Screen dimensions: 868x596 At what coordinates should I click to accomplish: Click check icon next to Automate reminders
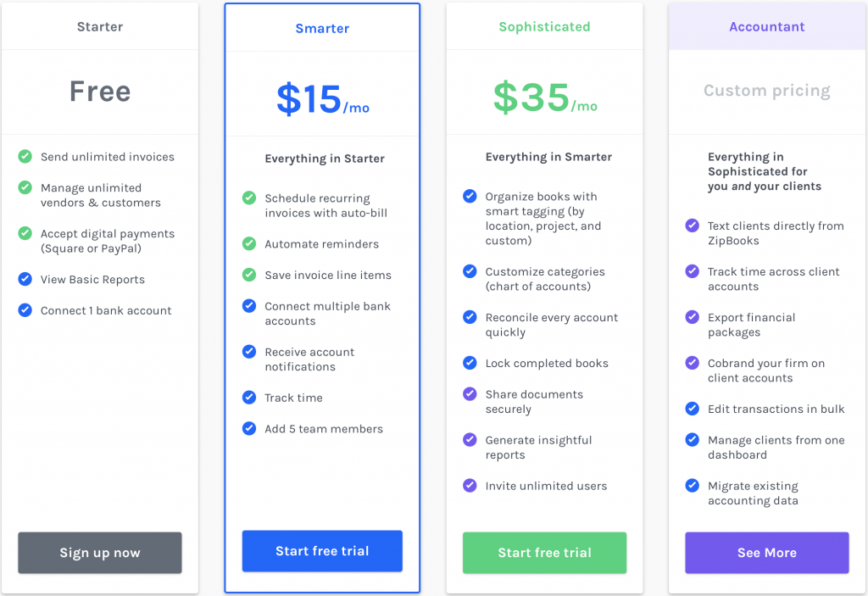pyautogui.click(x=249, y=243)
